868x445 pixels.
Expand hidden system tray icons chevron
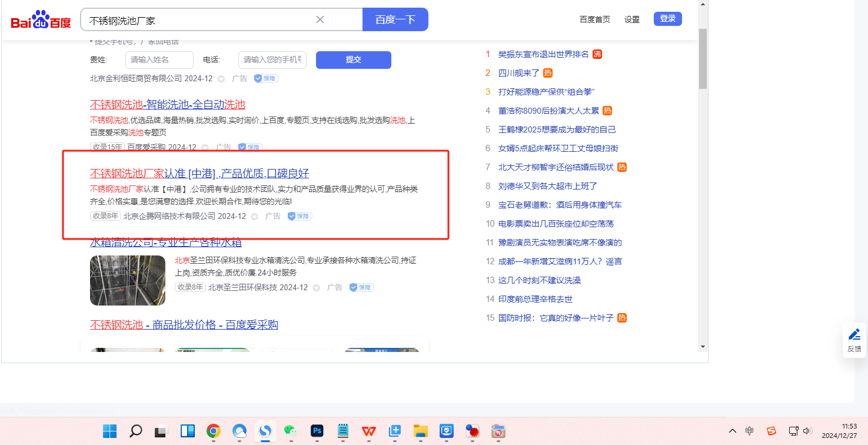(x=732, y=431)
